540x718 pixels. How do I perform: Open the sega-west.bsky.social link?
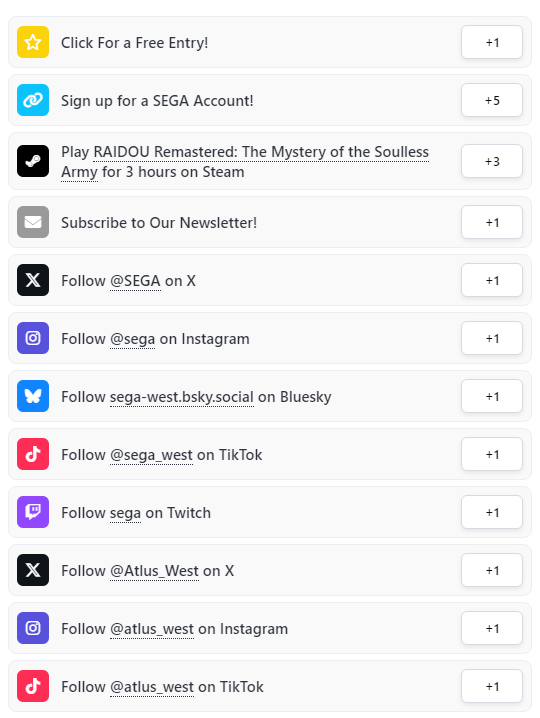click(x=181, y=397)
